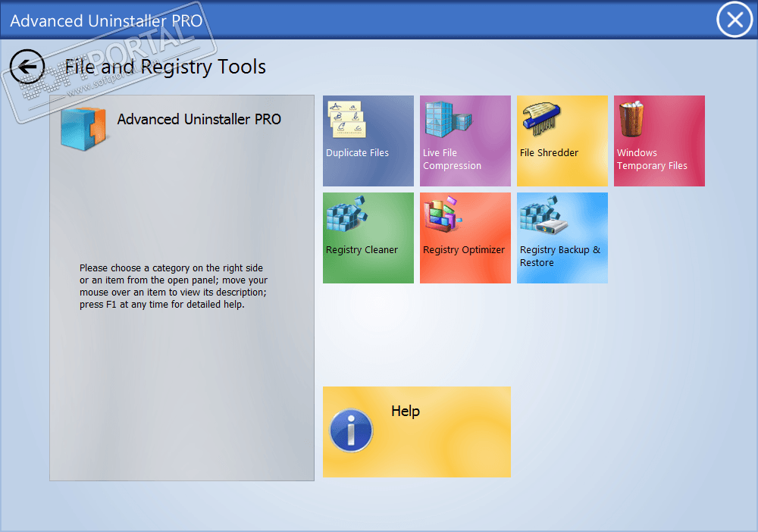Viewport: 758px width, 532px height.
Task: Open the Live File Compression tile
Action: click(465, 141)
